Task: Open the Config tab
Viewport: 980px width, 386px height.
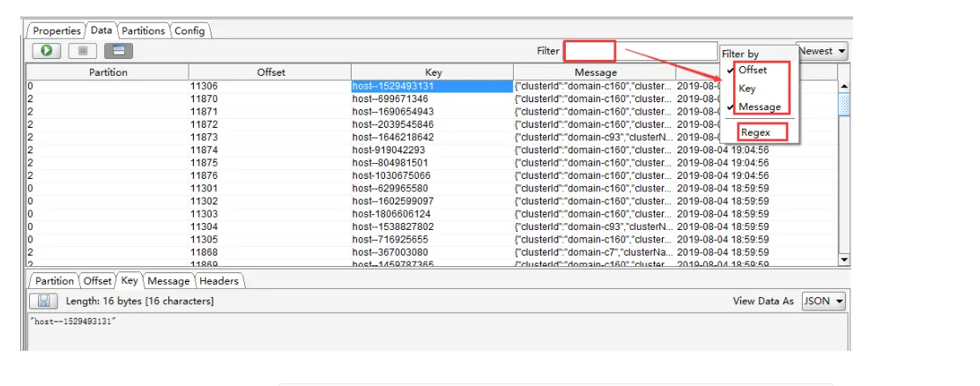Action: [189, 31]
